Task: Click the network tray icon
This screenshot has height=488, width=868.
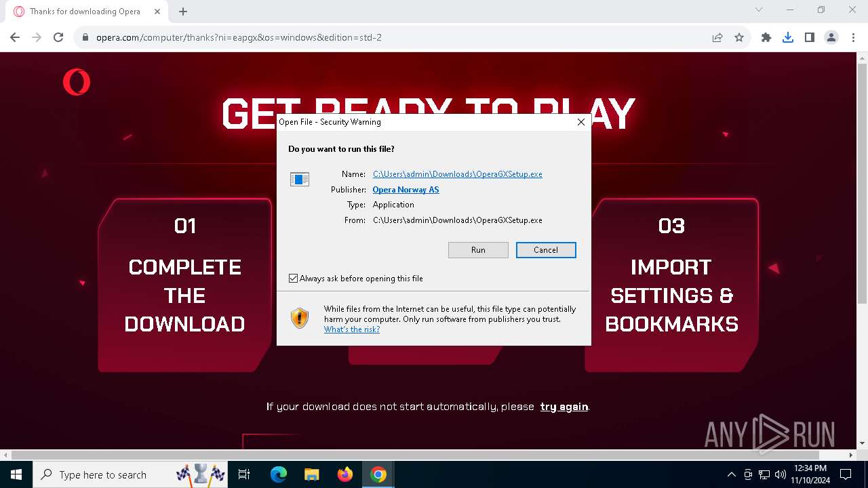Action: click(x=764, y=474)
